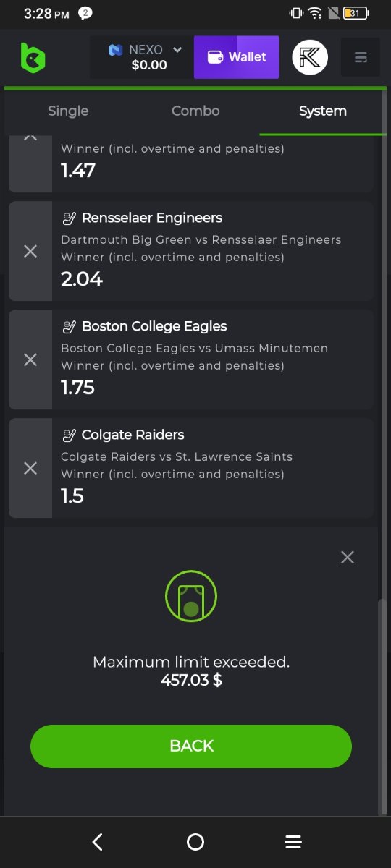
Task: Click the hockey icon beside Boston College Eagles
Action: (69, 326)
